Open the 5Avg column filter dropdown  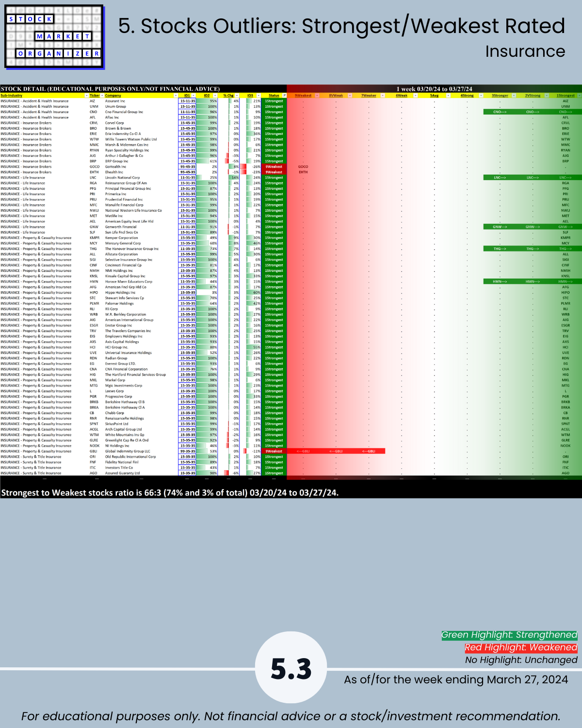tap(448, 96)
